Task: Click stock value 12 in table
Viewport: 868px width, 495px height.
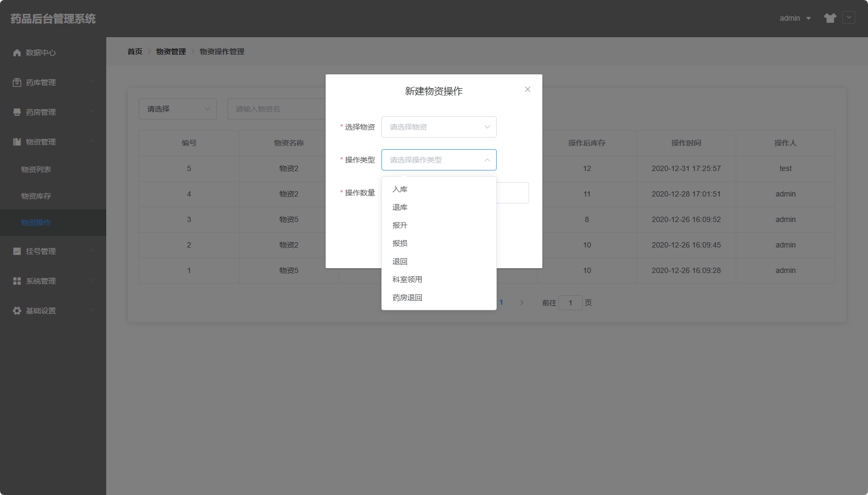Action: coord(587,168)
